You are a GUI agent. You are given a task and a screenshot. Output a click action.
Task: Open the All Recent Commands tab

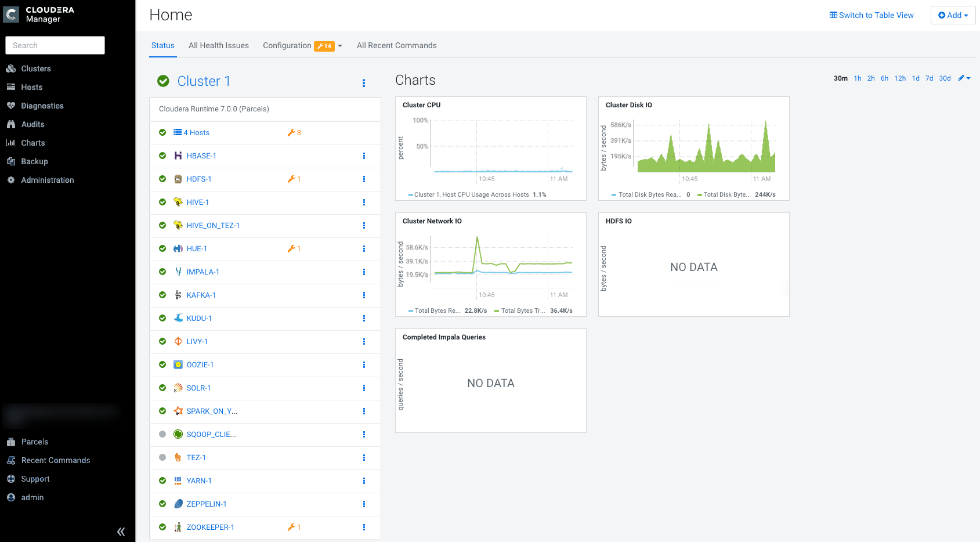coord(396,46)
